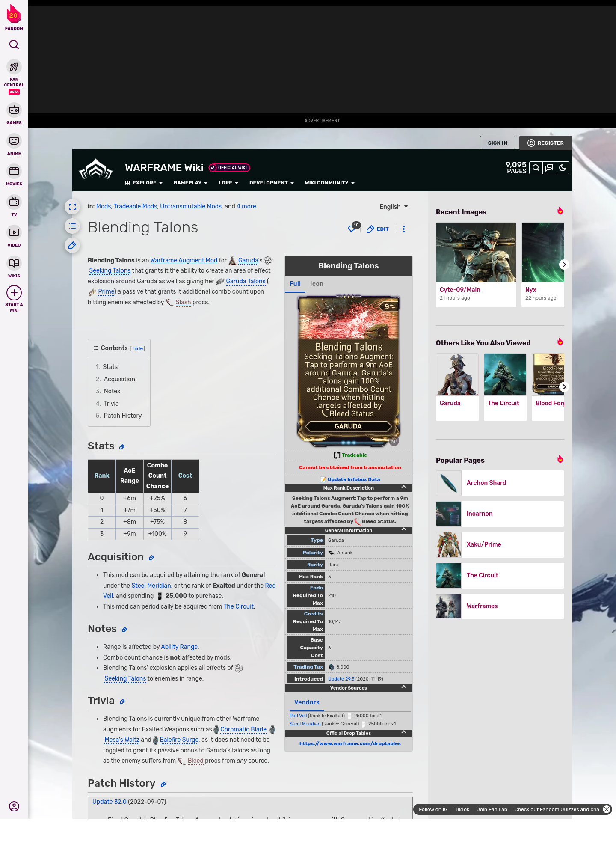
Task: Open the Gameplay dropdown menu
Action: click(190, 183)
